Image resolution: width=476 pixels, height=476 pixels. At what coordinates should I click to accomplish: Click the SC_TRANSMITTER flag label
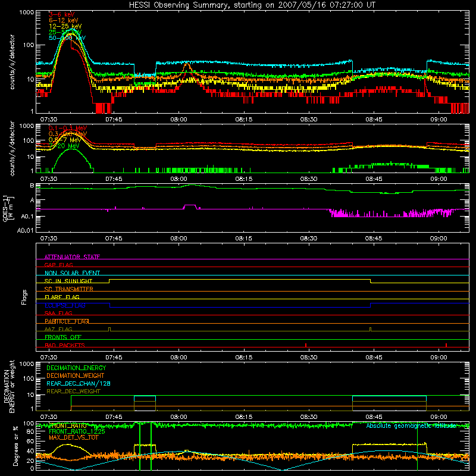(69, 289)
